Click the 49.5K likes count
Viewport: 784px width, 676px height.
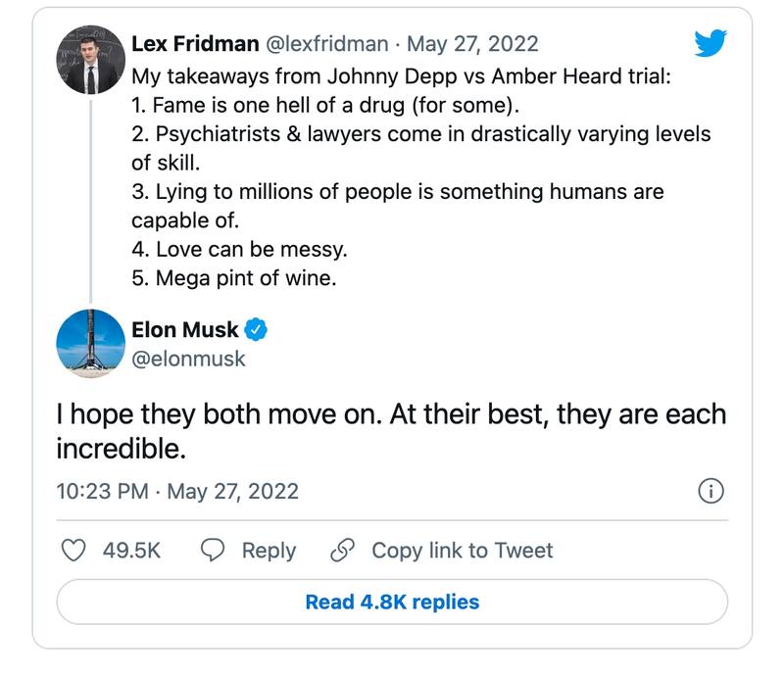click(x=131, y=551)
